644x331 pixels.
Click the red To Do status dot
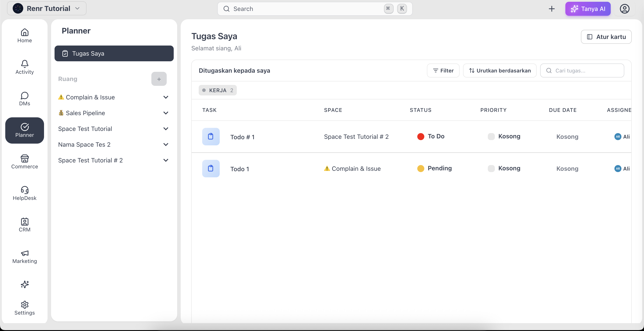coord(421,136)
